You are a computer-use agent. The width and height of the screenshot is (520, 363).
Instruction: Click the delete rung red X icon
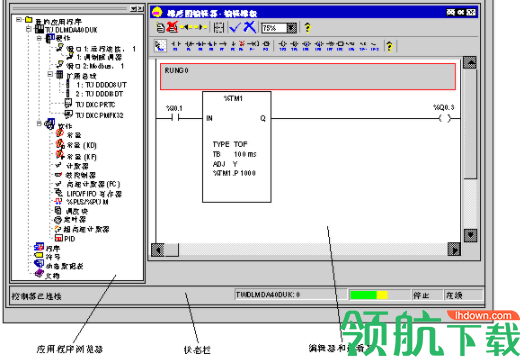click(x=172, y=27)
